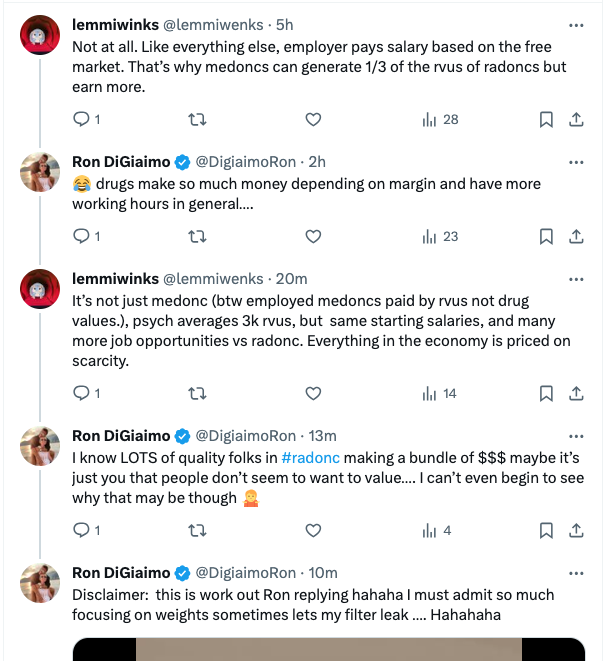Share Ron's tweet about quality folks

point(576,531)
